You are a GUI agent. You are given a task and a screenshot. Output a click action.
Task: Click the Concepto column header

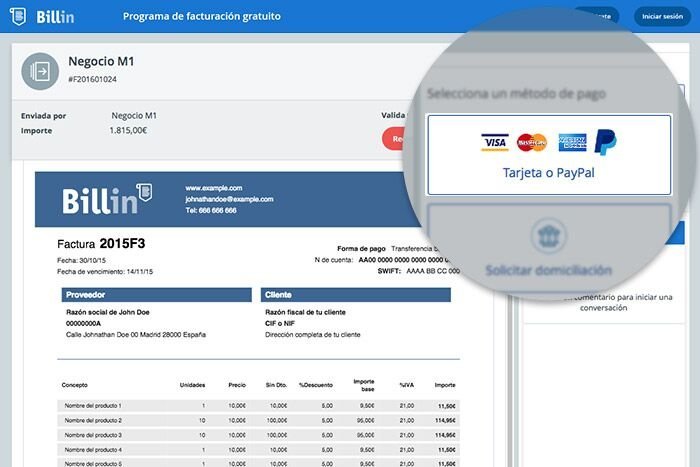(75, 385)
